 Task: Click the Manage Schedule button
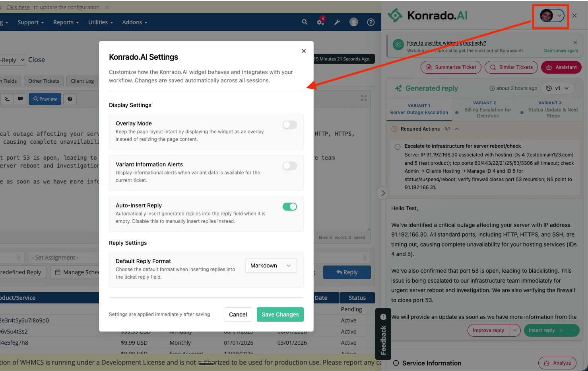coord(75,272)
